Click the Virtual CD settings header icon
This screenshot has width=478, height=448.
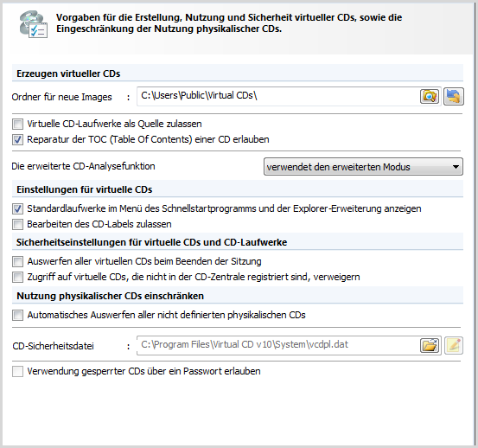coord(33,25)
